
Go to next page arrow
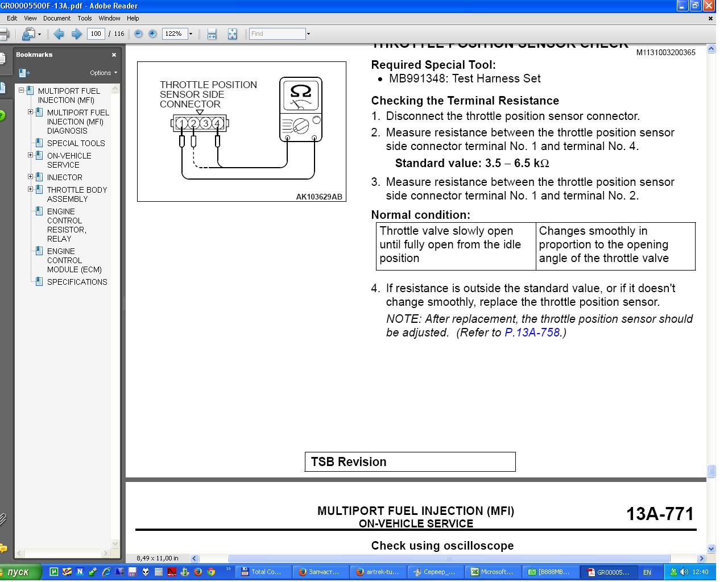coord(76,34)
